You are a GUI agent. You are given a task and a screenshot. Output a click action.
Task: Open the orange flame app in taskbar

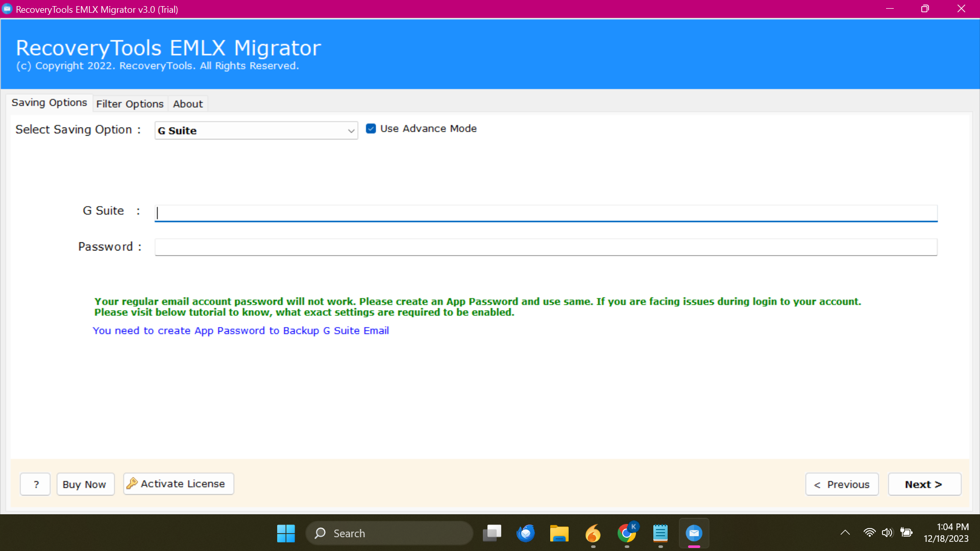point(593,533)
